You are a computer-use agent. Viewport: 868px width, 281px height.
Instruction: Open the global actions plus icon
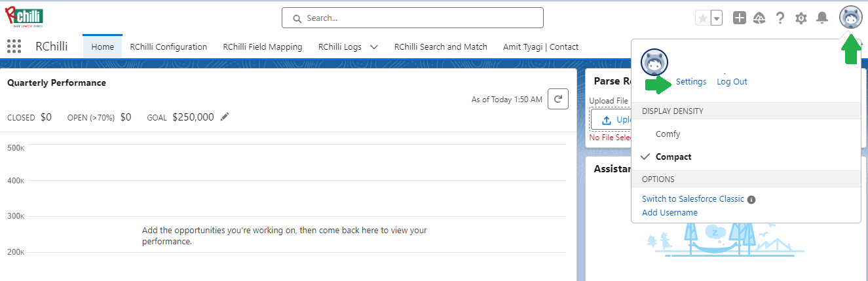coord(740,18)
